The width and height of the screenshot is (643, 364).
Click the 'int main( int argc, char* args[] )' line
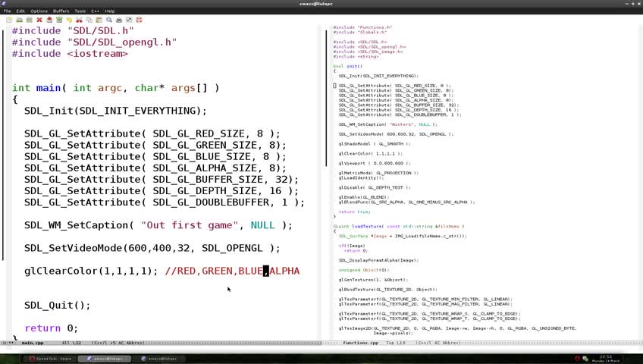point(116,88)
